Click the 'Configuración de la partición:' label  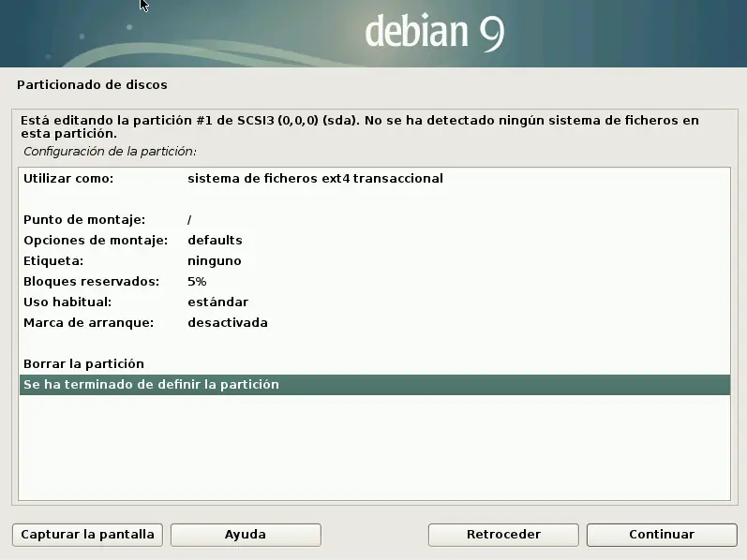pos(110,152)
